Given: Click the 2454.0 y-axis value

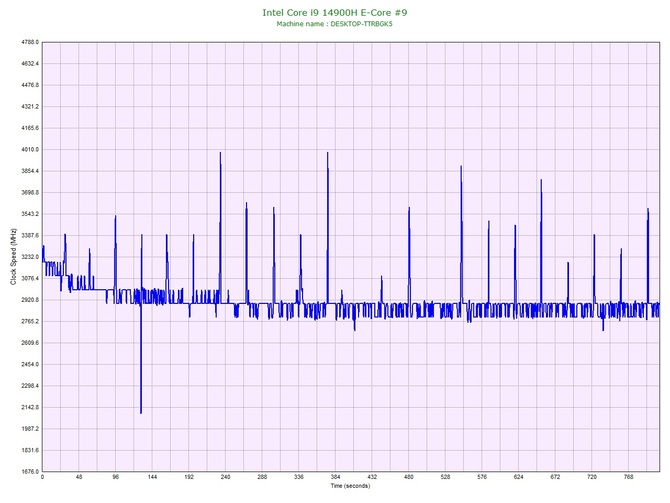Looking at the screenshot, I should pos(30,365).
